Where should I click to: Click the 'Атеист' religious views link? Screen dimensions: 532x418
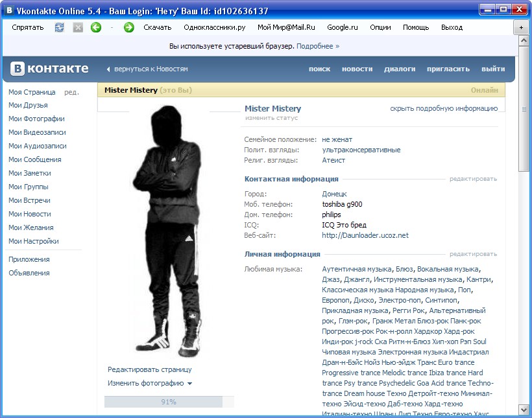click(x=333, y=160)
